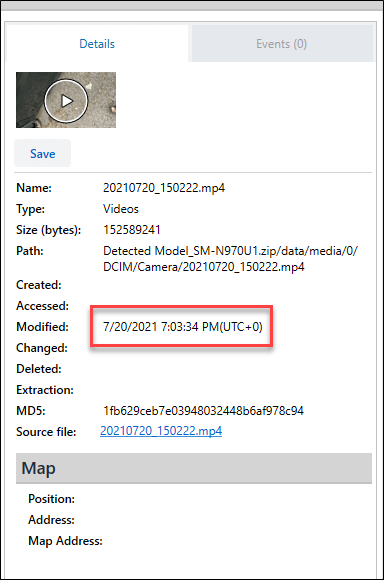Click the Path: label
Image resolution: width=384 pixels, height=580 pixels.
pyautogui.click(x=30, y=251)
